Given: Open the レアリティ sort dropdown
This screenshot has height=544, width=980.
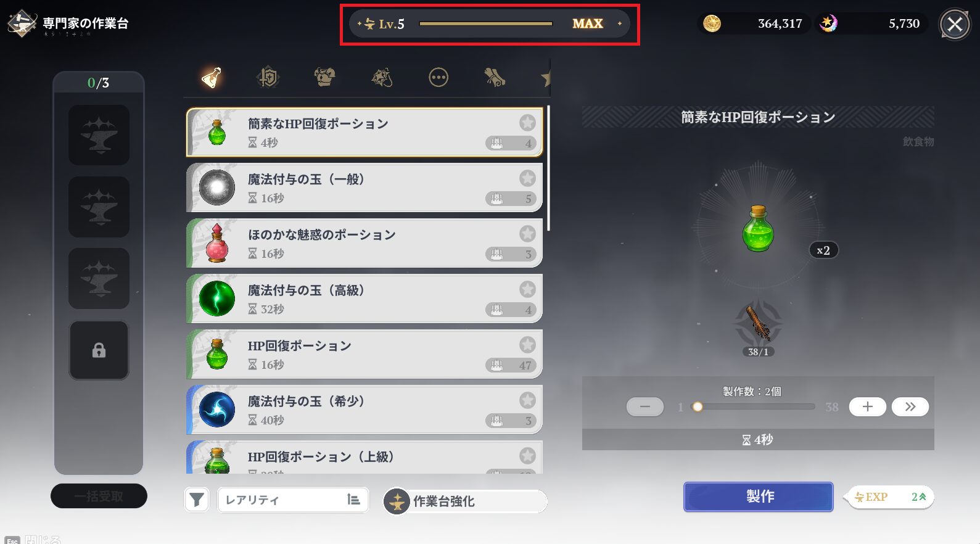Looking at the screenshot, I should 293,500.
